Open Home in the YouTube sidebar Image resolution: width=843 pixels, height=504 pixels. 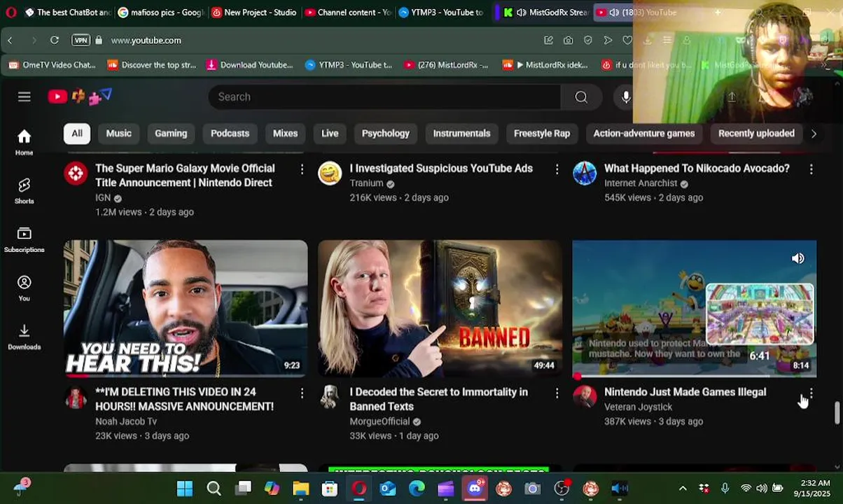[24, 142]
